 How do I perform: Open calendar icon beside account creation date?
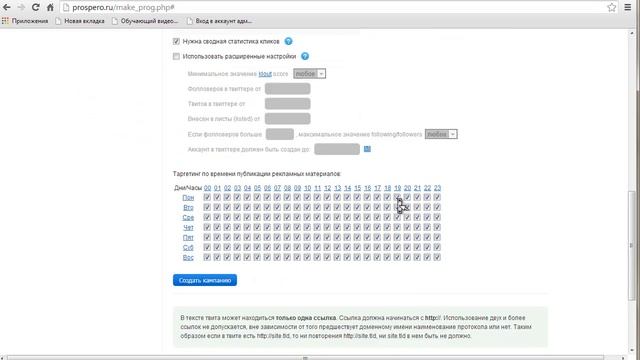(x=367, y=149)
